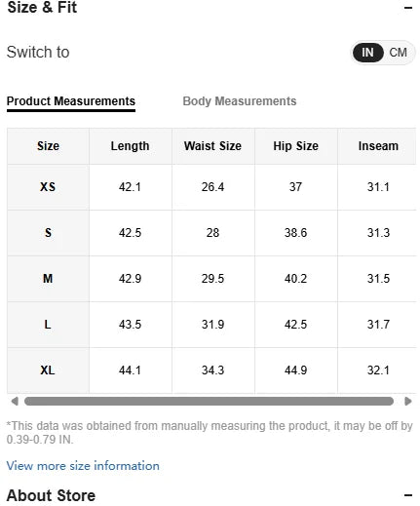Click the Length column header
The height and width of the screenshot is (506, 420).
click(x=130, y=146)
